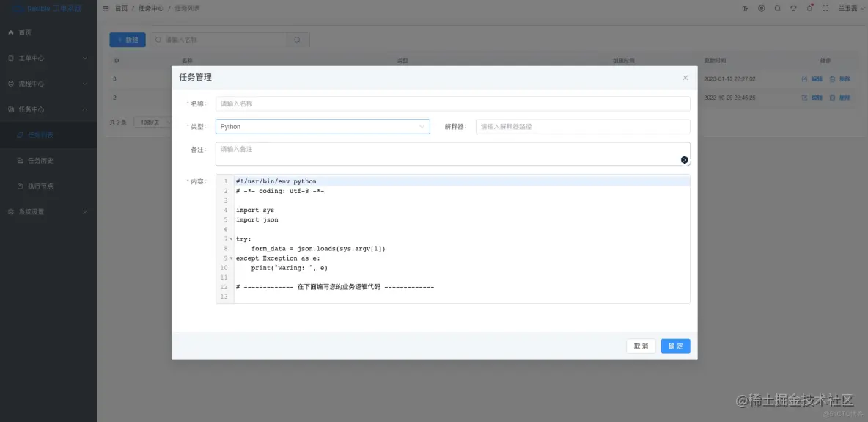Click the 'import json' code line

(257, 219)
